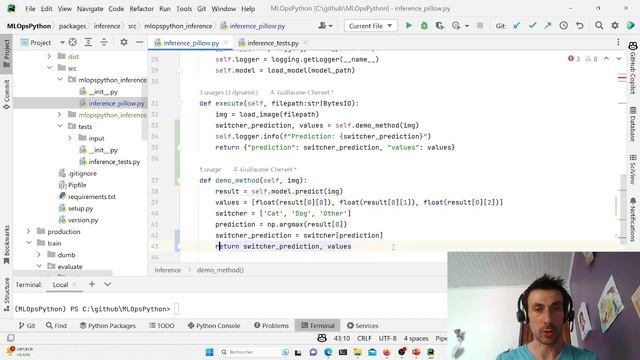Open the Python Packages tool window
The width and height of the screenshot is (640, 360).
[x=108, y=325]
